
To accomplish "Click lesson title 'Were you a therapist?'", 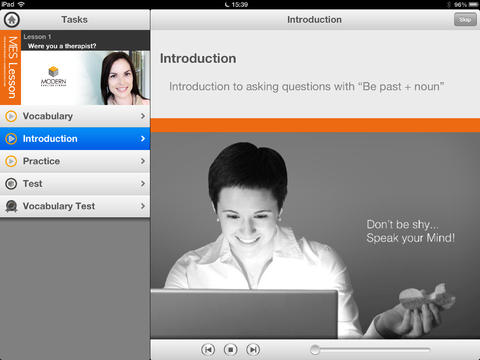I will [62, 46].
